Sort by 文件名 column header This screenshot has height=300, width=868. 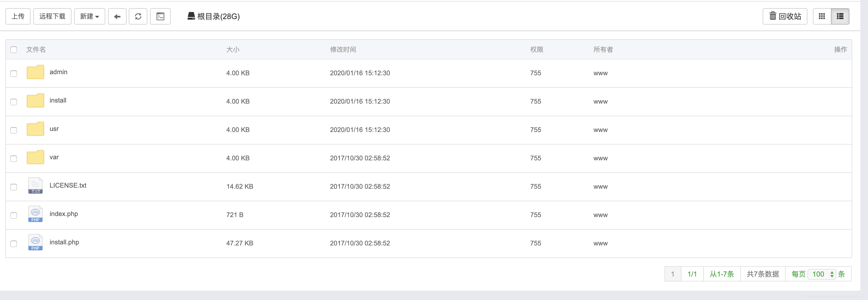[x=36, y=50]
